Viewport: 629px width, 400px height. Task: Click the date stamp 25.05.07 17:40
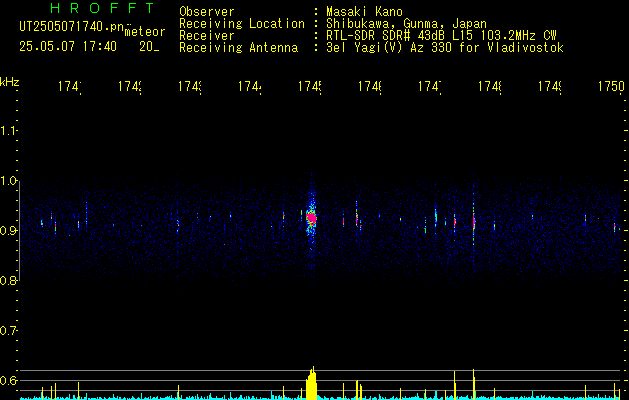[68, 47]
